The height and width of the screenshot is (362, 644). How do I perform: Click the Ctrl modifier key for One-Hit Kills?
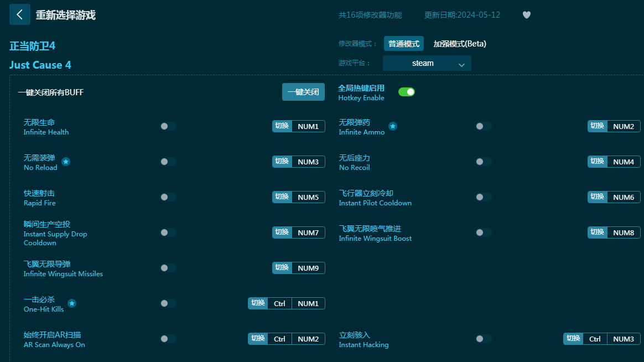click(280, 303)
